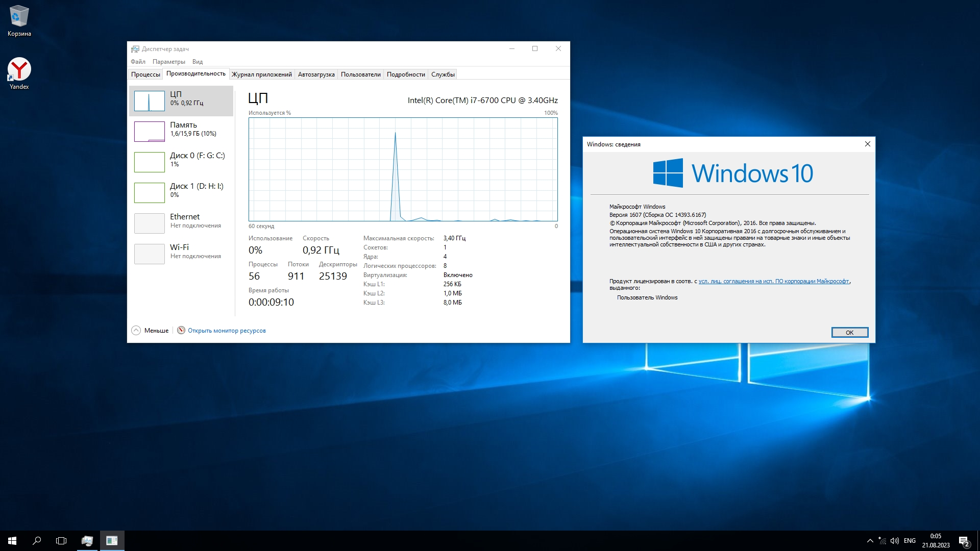Screen dimensions: 980x551
Task: Switch to the Процессы tab
Action: coord(145,74)
